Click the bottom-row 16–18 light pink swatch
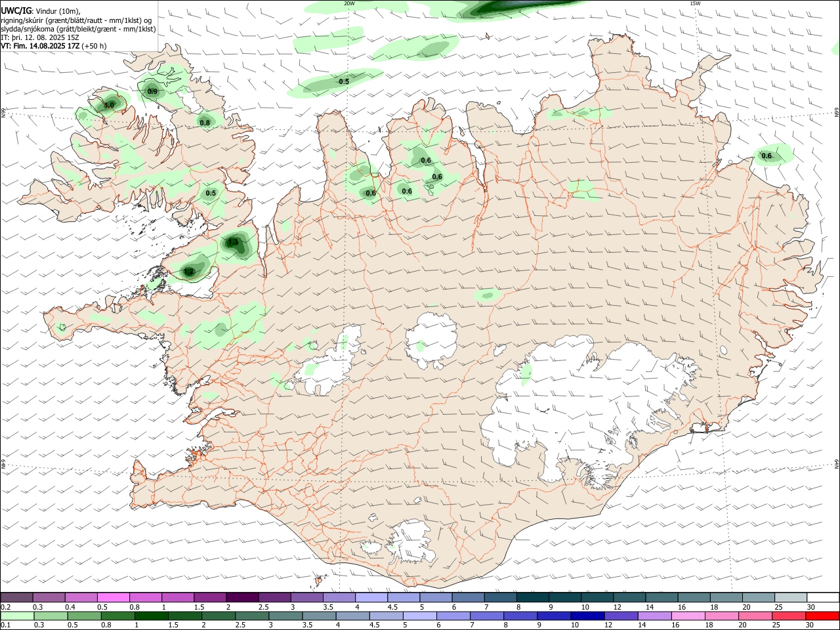The image size is (840, 630). pos(688,616)
